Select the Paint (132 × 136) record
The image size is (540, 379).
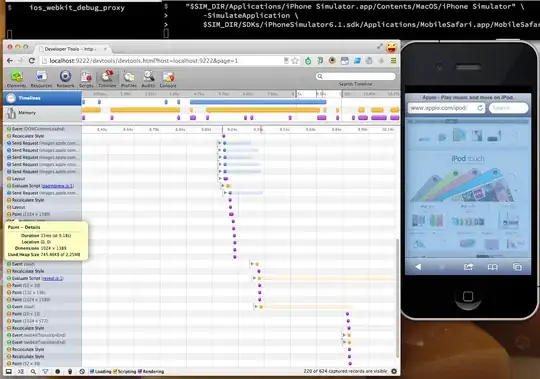point(42,292)
